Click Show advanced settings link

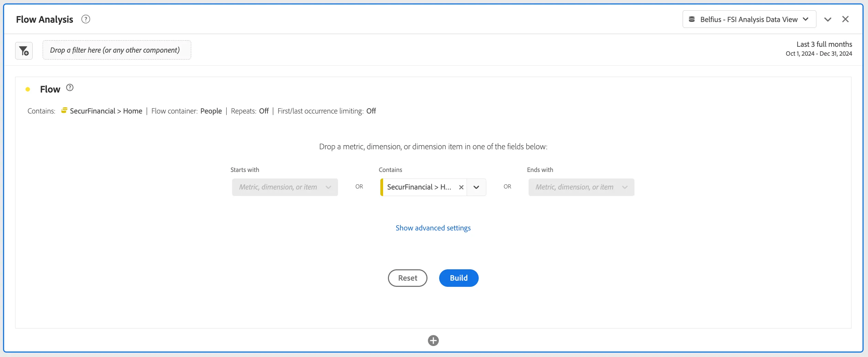(433, 228)
